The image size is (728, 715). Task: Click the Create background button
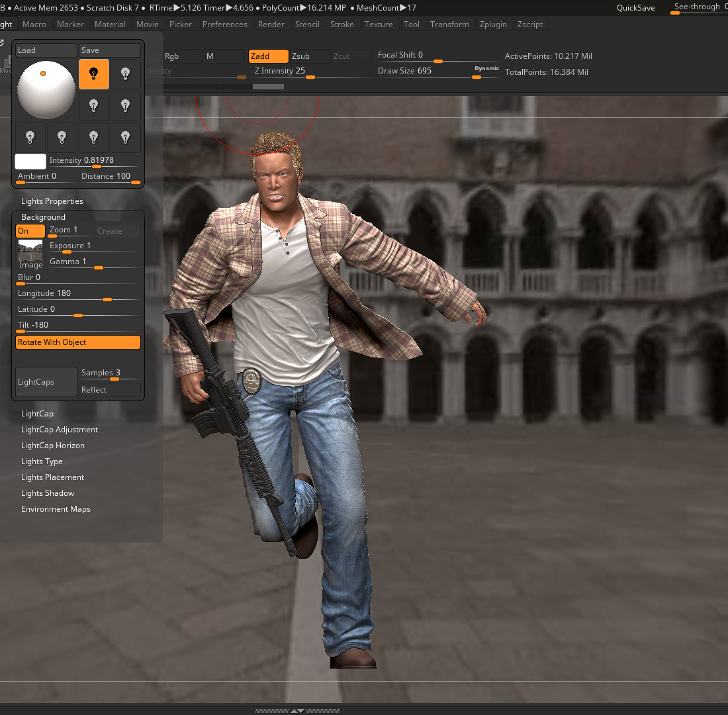pyautogui.click(x=118, y=231)
